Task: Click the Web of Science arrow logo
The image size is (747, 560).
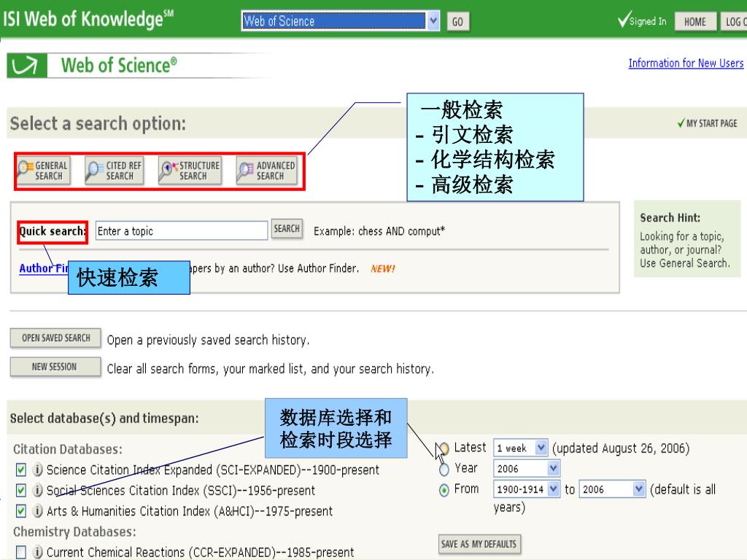Action: [x=27, y=66]
